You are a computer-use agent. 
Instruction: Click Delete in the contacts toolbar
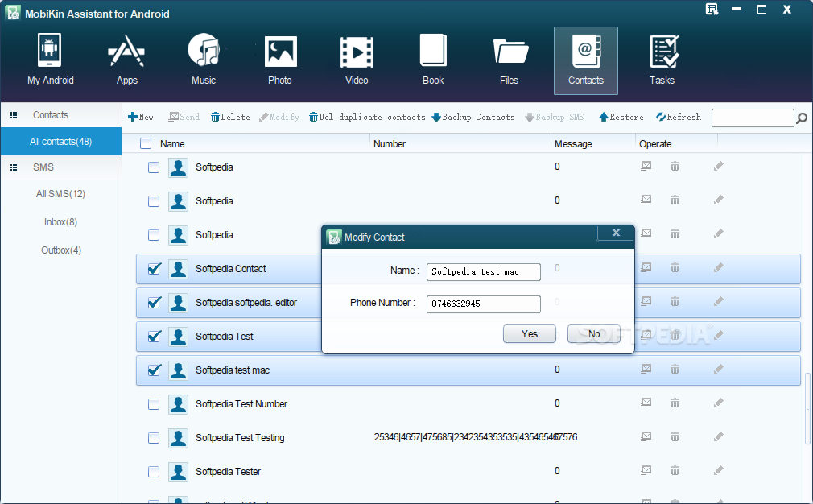(x=230, y=118)
